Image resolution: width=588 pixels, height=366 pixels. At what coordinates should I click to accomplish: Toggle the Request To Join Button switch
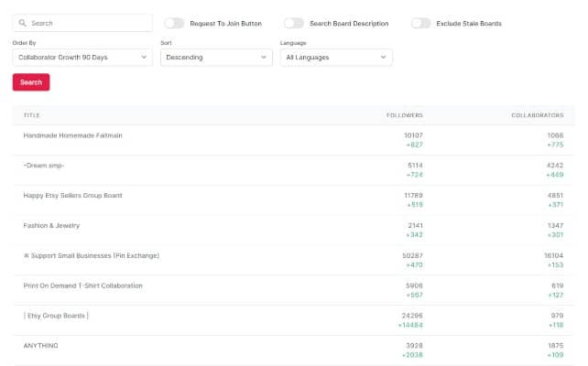coord(174,23)
